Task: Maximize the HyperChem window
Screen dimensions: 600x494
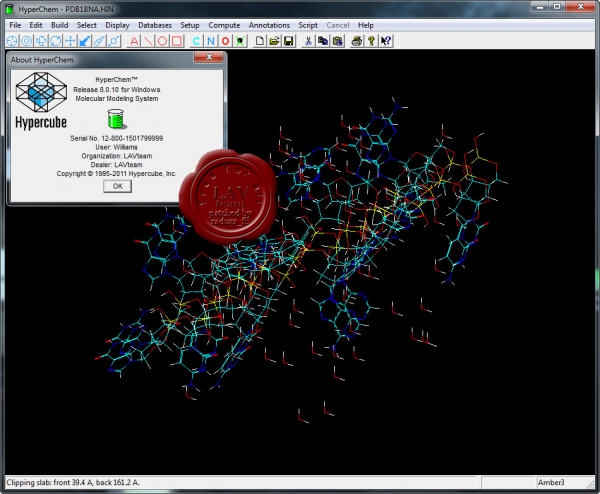Action: tap(557, 7)
